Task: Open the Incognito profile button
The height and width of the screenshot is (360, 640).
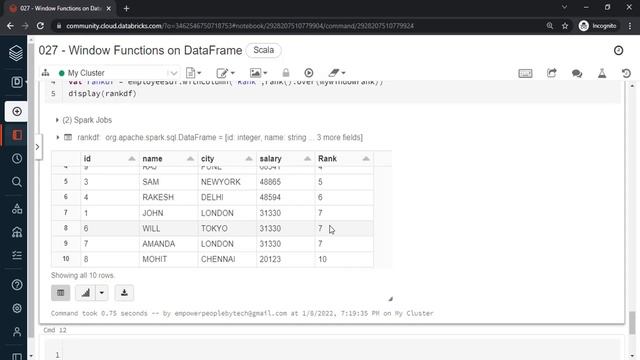Action: (x=598, y=26)
